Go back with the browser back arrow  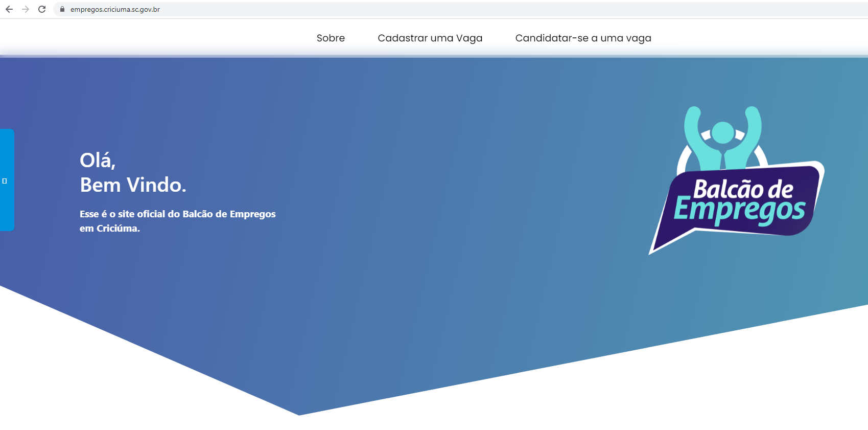[9, 9]
